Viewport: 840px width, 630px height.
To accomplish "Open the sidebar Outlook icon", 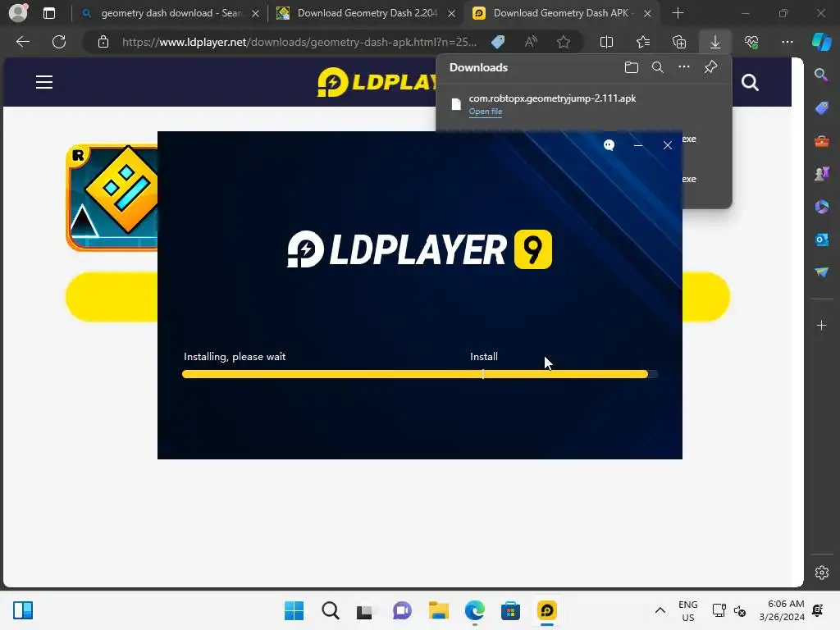I will [x=821, y=240].
